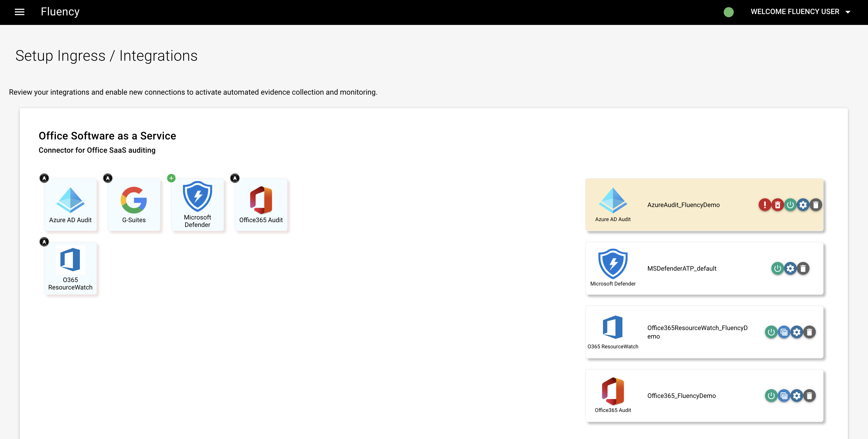Open table view icon for Office365_FluencyDemo
Viewport: 868px width, 439px height.
coord(784,396)
